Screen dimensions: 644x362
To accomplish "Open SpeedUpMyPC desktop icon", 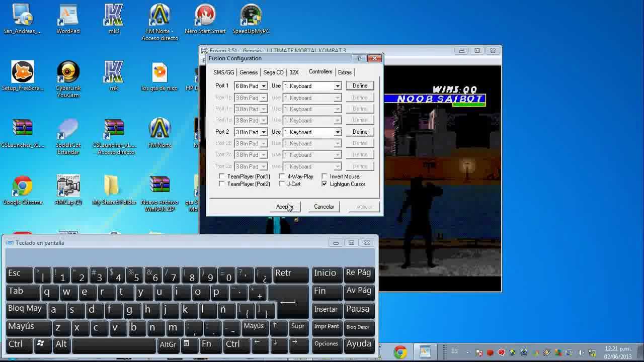I will (x=251, y=19).
